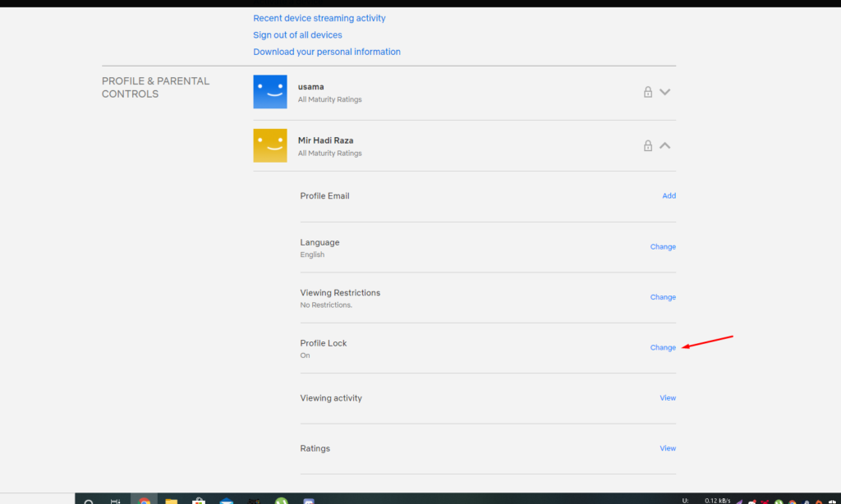Viewport: 841px width, 504px height.
Task: Change the profile Language setting
Action: [663, 246]
